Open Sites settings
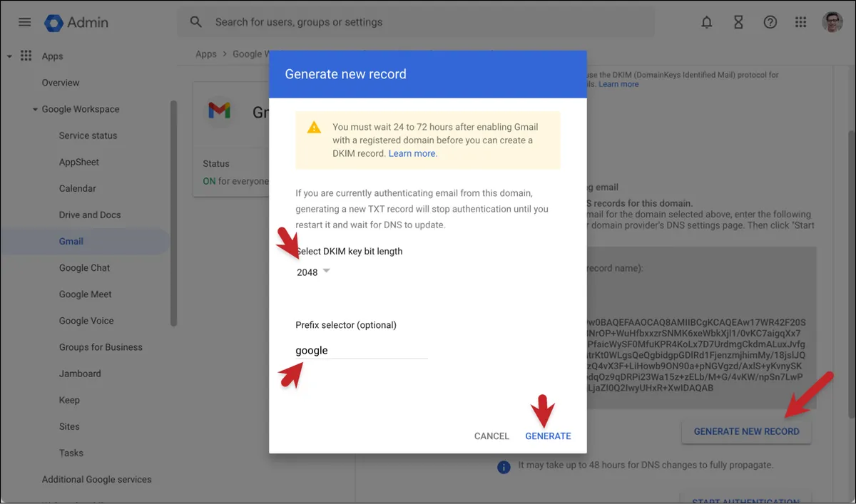Image resolution: width=856 pixels, height=504 pixels. [x=69, y=426]
